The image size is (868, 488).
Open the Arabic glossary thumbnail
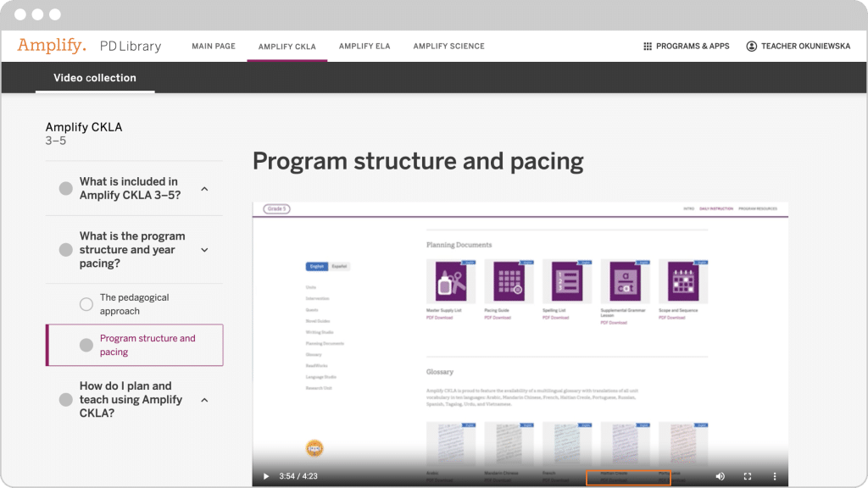(x=451, y=443)
